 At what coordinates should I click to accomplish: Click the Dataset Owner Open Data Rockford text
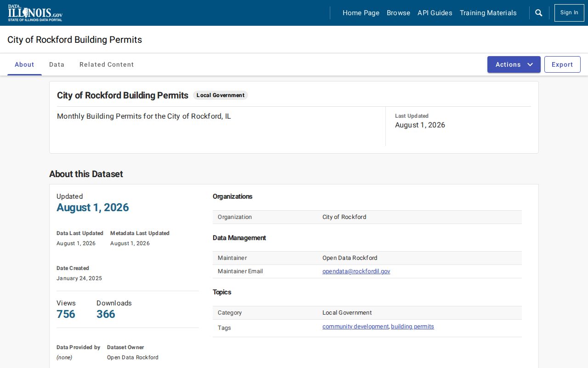click(133, 357)
